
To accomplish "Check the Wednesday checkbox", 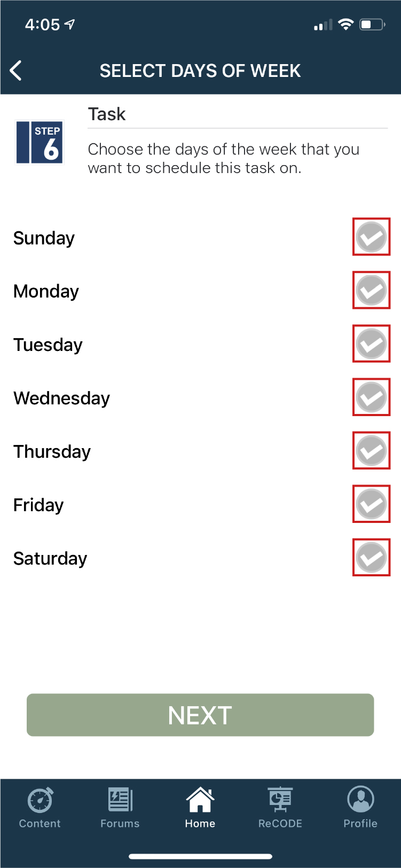I will coord(371,397).
